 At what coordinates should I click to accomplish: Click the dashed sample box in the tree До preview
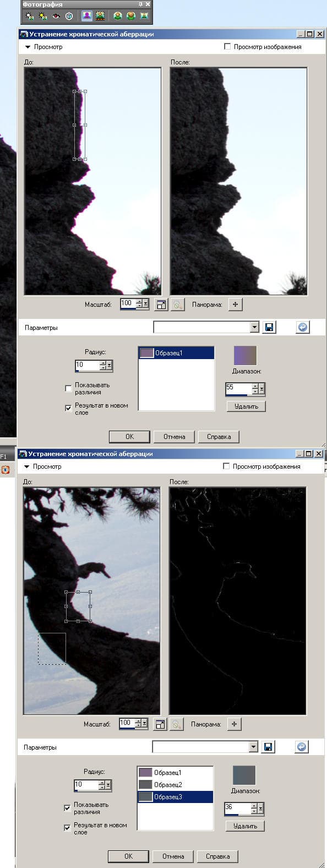(x=52, y=648)
